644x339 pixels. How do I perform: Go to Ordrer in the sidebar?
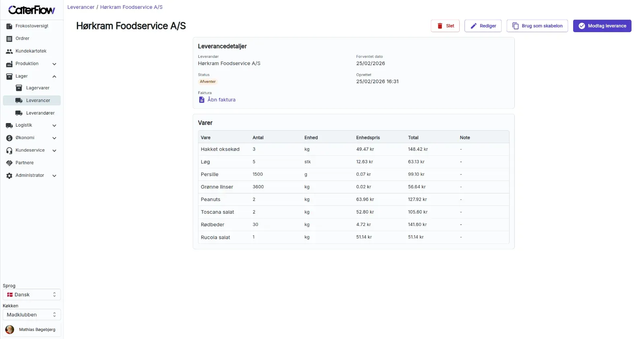pos(32,39)
